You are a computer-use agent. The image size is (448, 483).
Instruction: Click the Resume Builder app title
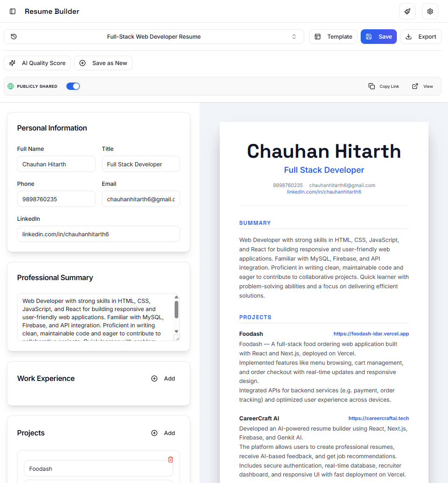[x=52, y=11]
